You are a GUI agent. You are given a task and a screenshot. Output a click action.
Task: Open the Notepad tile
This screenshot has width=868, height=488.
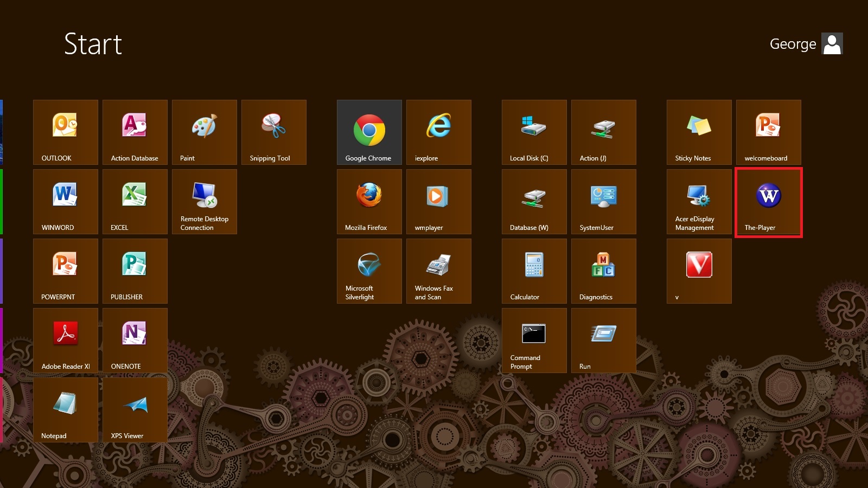click(66, 410)
